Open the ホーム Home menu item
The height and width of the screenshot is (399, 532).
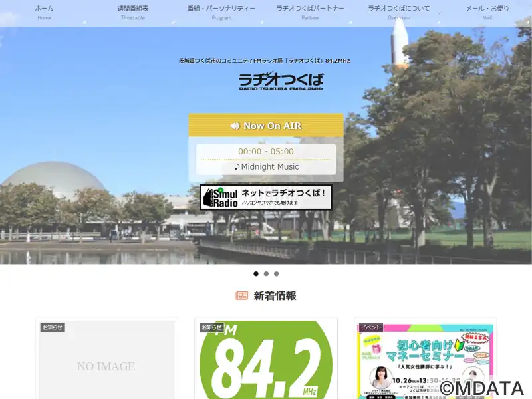(x=44, y=13)
